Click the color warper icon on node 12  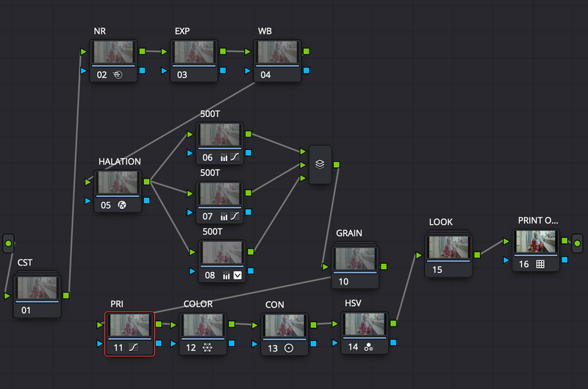[207, 348]
